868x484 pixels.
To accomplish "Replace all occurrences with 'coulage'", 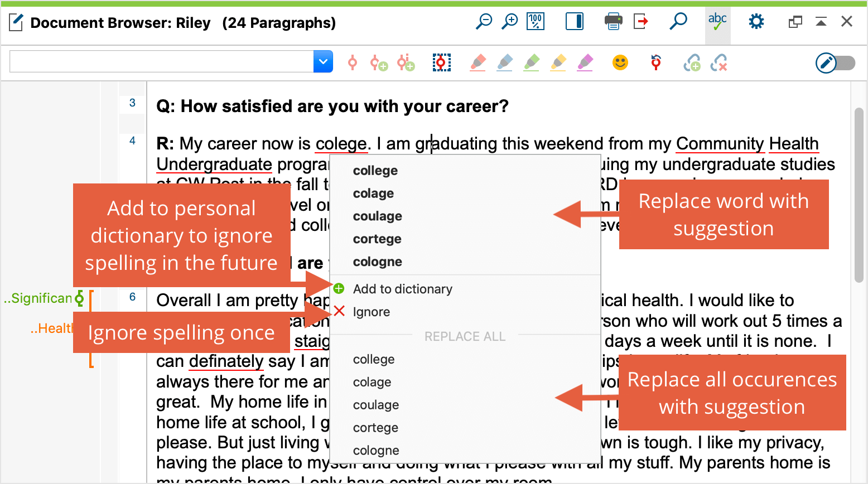I will click(x=376, y=405).
